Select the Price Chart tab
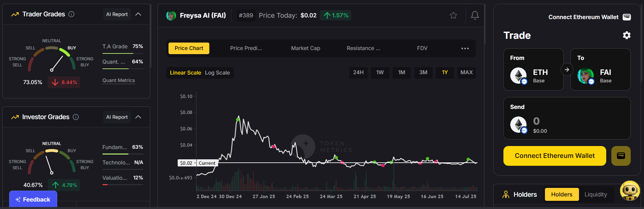 point(189,48)
